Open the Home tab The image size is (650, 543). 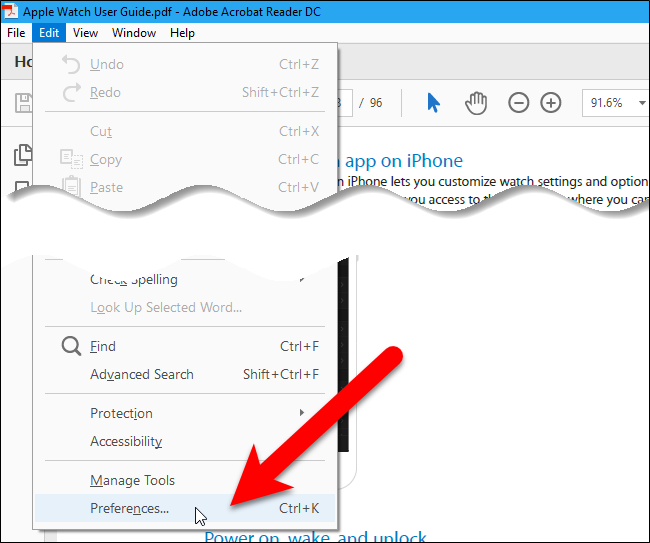(23, 62)
